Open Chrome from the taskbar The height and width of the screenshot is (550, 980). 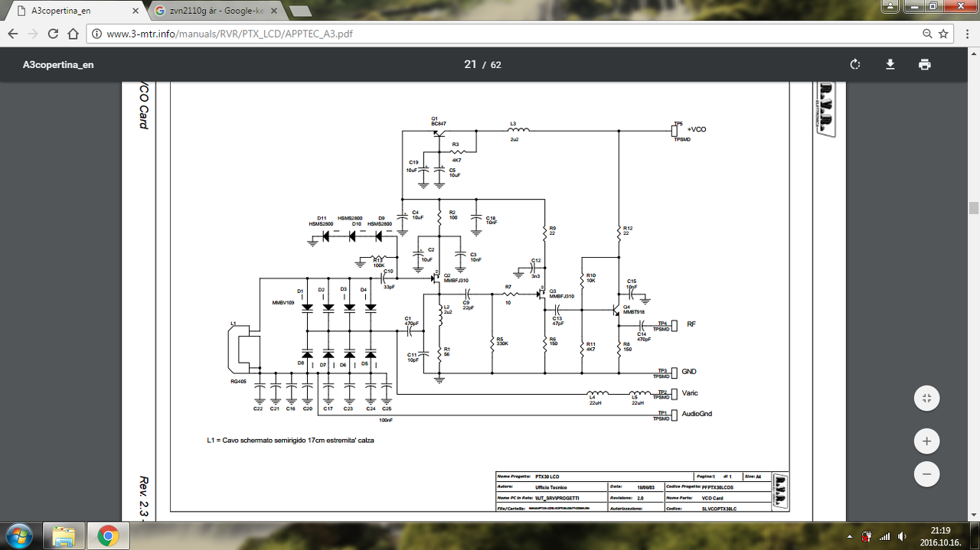point(107,536)
